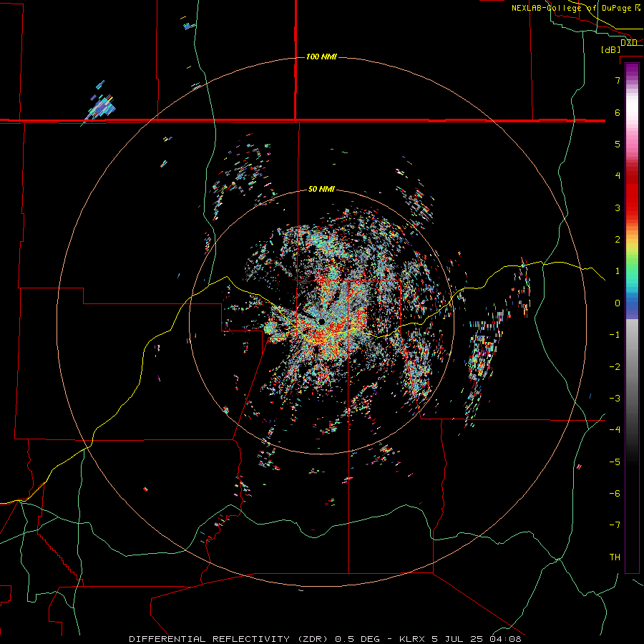Select the 7 dB tick label on color scale
Image resolution: width=644 pixels, height=644 pixels.
[x=618, y=80]
